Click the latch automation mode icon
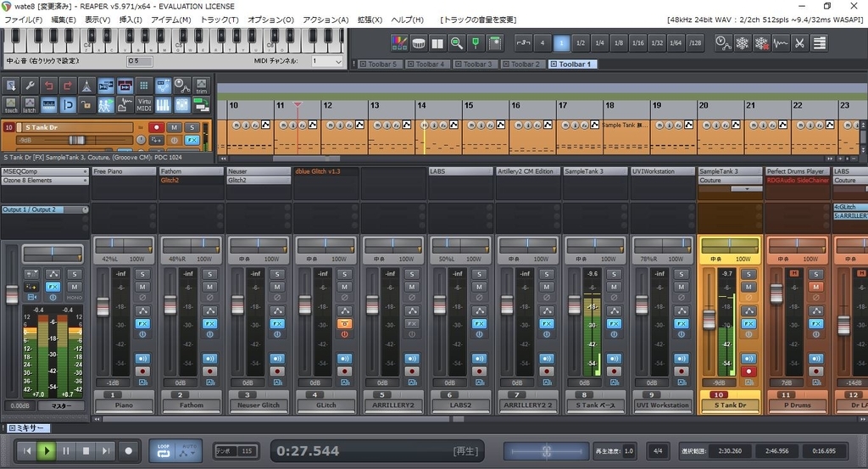The height and width of the screenshot is (469, 868). (30, 104)
